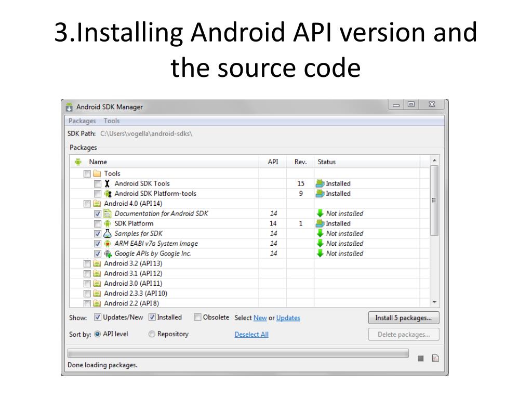The image size is (532, 399).
Task: Click the Deselect All link
Action: click(251, 335)
